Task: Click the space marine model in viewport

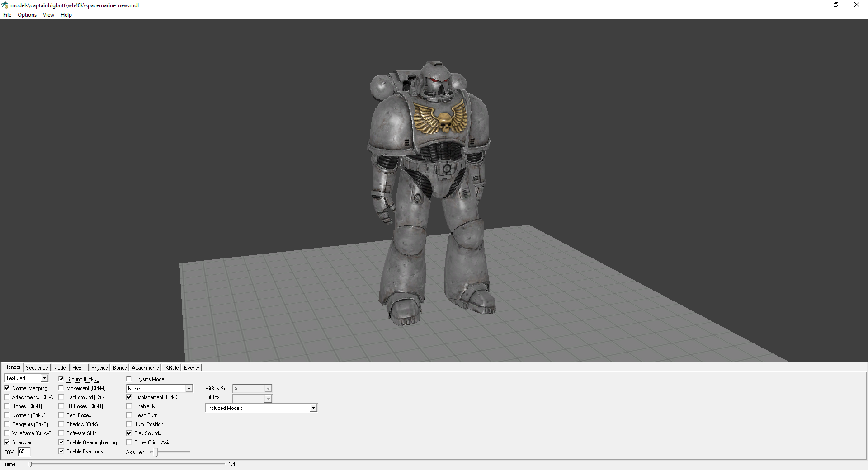Action: coord(432,192)
